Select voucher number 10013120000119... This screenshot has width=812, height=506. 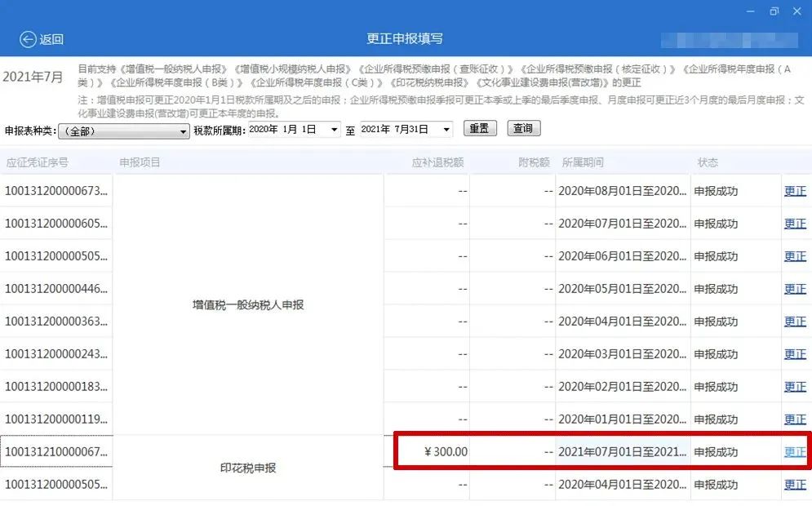(56, 419)
